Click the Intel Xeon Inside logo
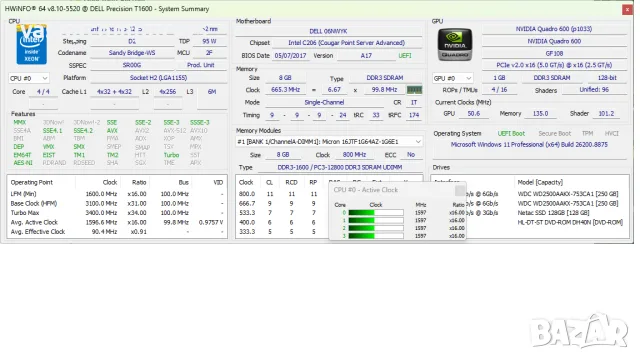The width and height of the screenshot is (640, 360). [31, 44]
